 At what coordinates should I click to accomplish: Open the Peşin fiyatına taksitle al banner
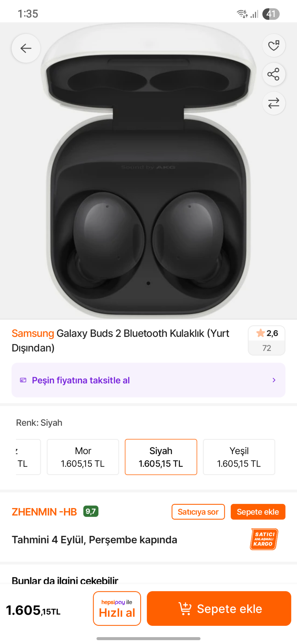pyautogui.click(x=148, y=380)
